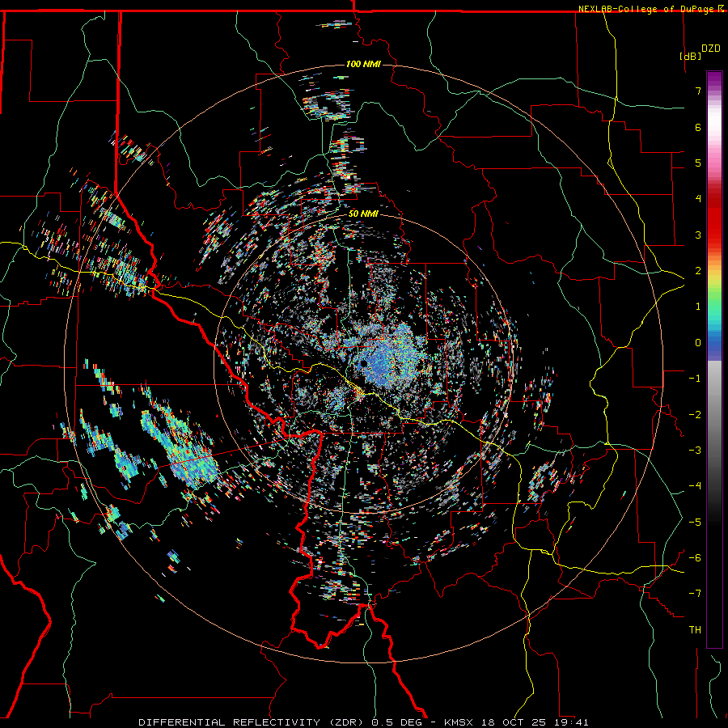Click the "7" value on the color scale

pos(698,91)
